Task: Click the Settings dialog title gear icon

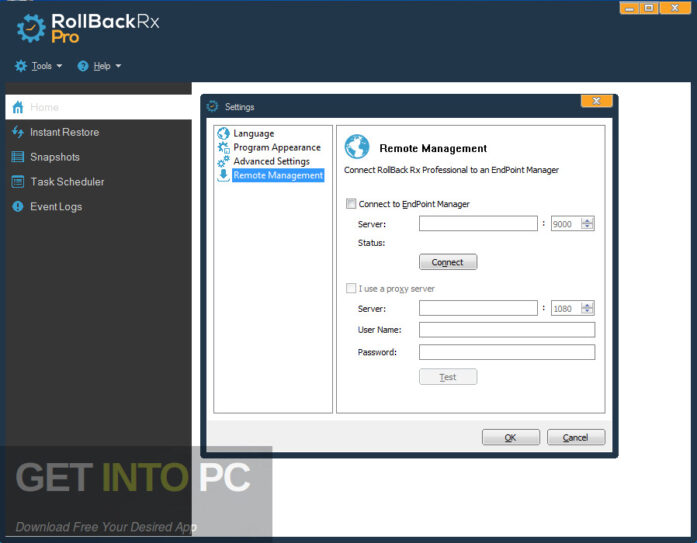Action: pos(213,107)
